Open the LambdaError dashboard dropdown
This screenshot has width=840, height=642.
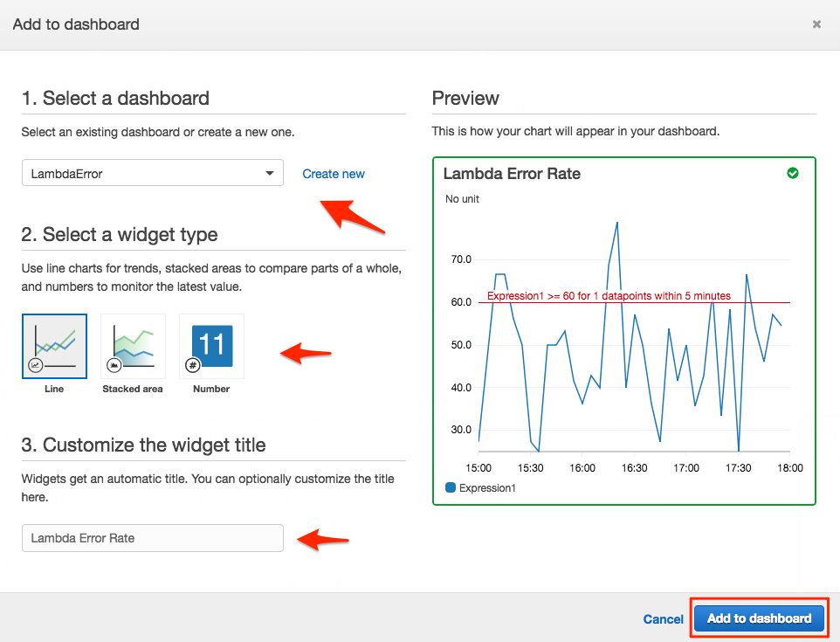coord(153,173)
